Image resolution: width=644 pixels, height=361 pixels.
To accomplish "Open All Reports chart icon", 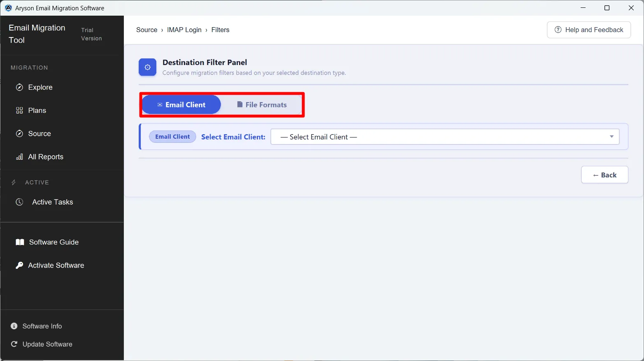I will 19,157.
